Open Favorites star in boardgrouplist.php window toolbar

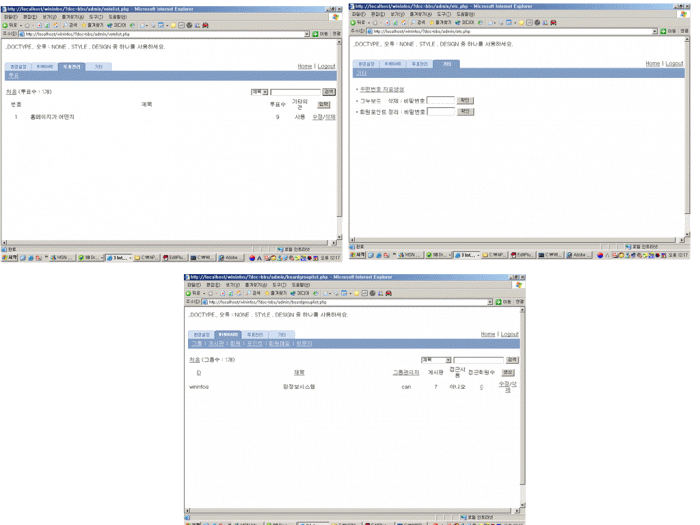(x=275, y=293)
